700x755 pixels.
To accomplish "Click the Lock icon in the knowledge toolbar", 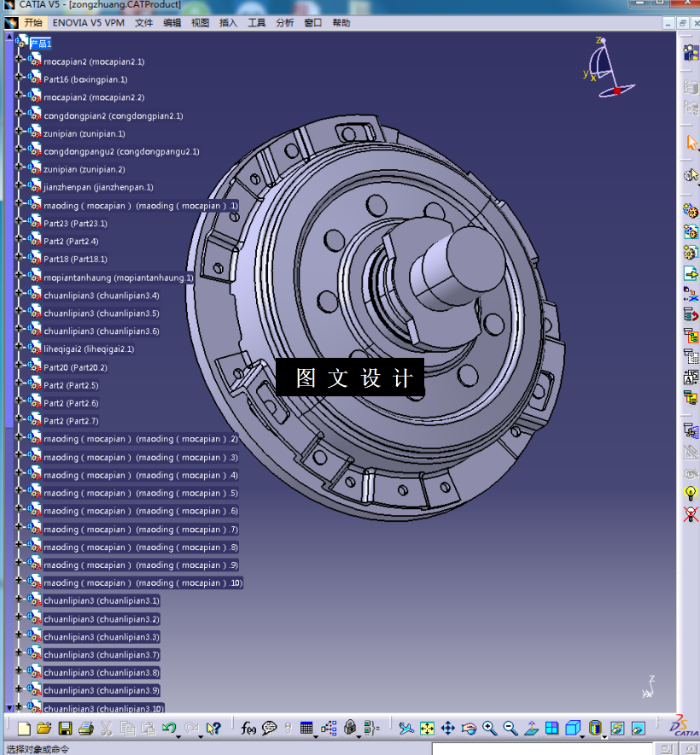I will pyautogui.click(x=350, y=728).
